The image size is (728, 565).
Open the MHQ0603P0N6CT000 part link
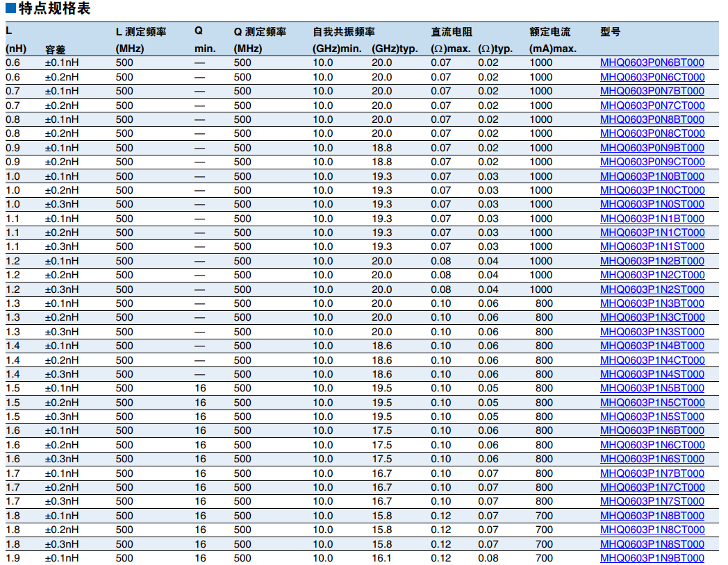pos(652,77)
